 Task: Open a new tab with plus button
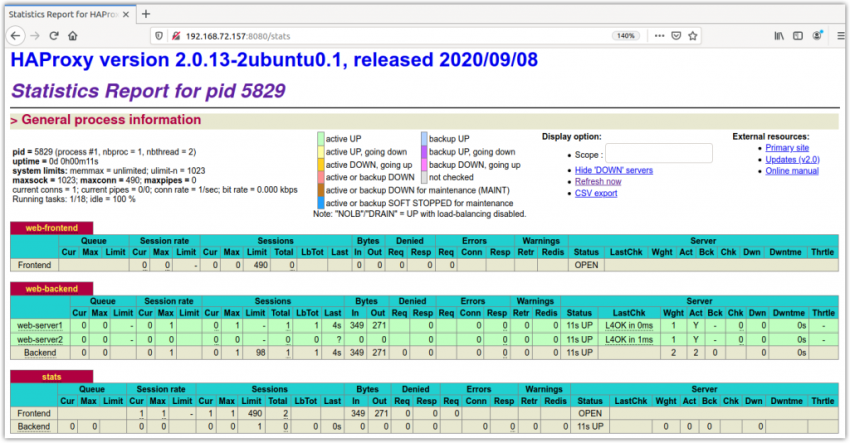coord(147,13)
